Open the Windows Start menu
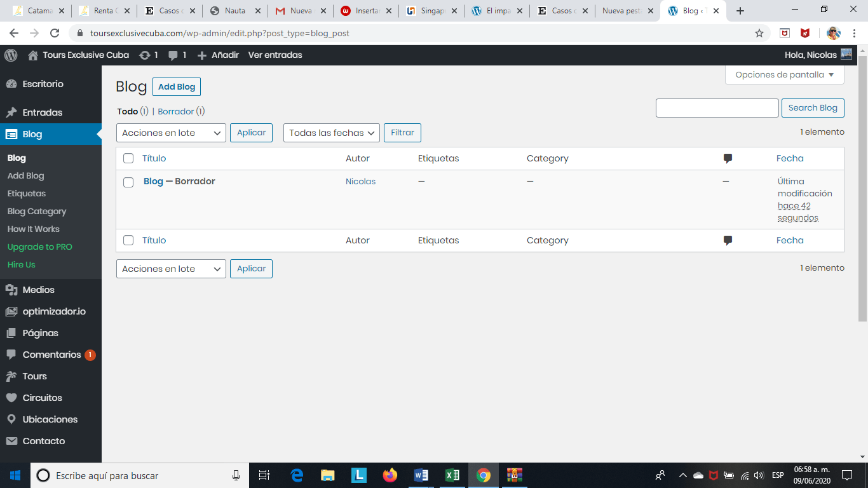Image resolution: width=868 pixels, height=488 pixels. (15, 475)
